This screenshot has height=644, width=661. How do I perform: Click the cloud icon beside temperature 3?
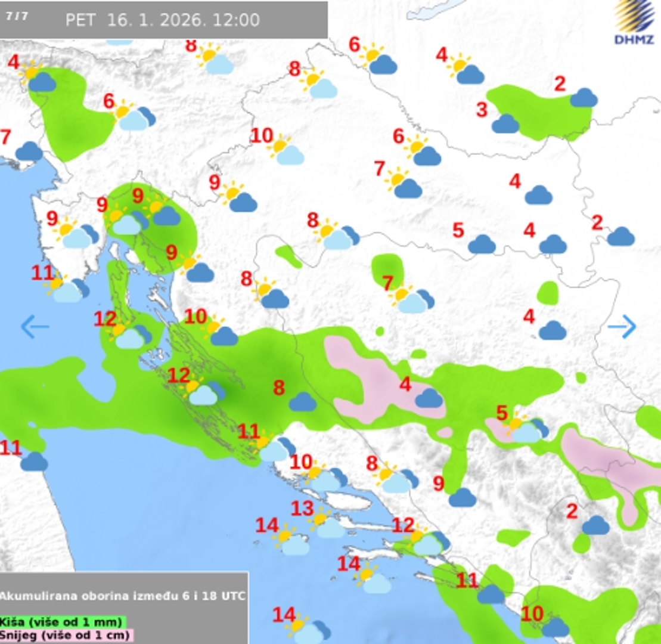505,124
